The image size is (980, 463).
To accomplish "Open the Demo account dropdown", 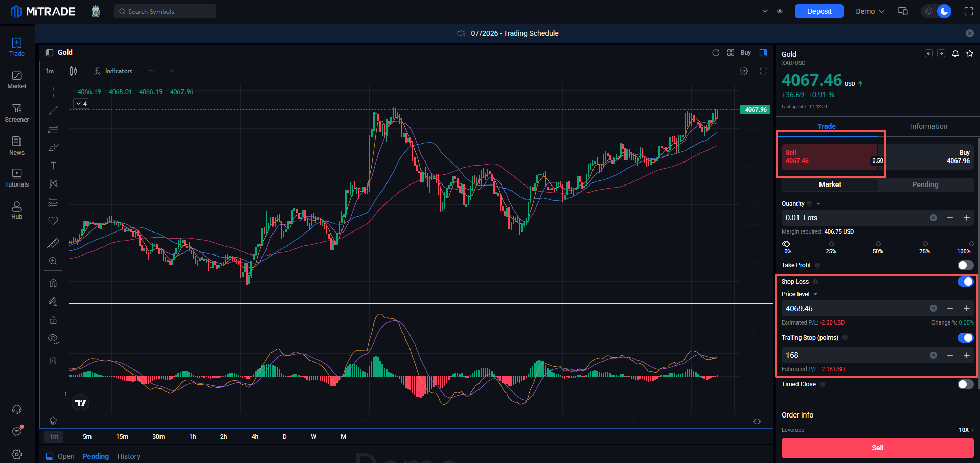I will [870, 11].
